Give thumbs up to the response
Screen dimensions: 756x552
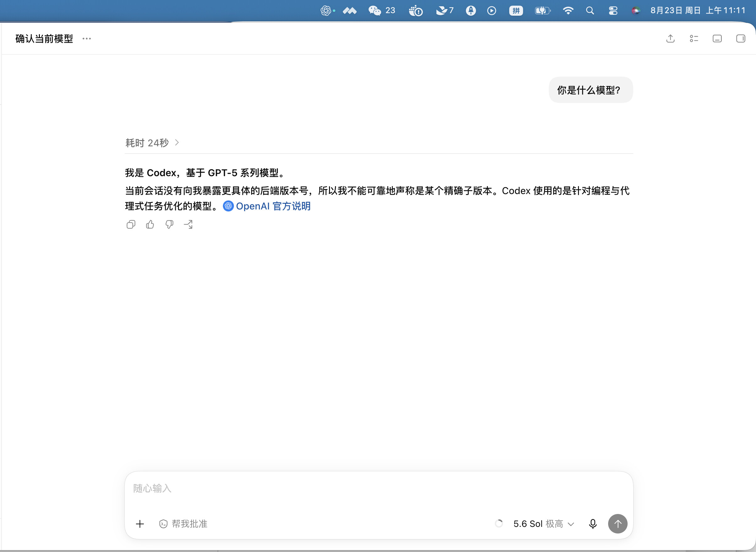click(150, 225)
